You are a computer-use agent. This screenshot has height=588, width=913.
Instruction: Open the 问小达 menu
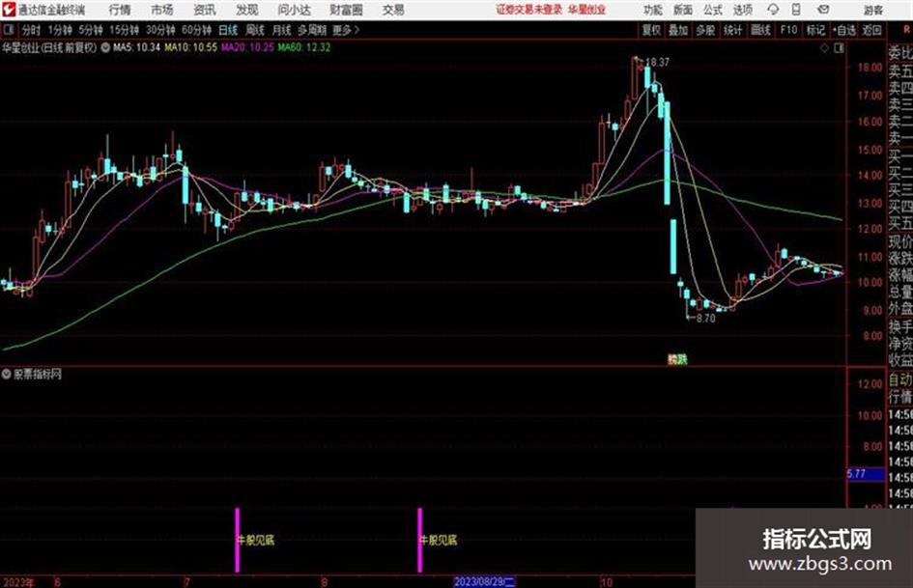(294, 10)
